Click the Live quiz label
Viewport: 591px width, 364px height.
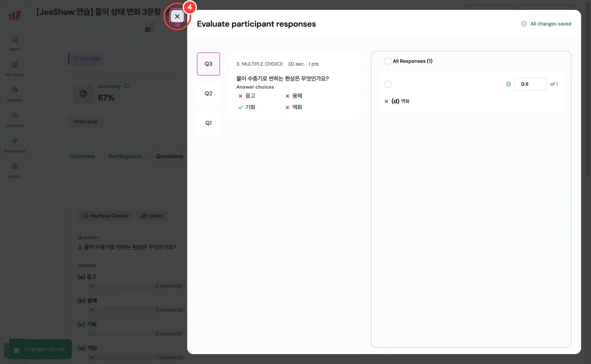[x=86, y=59]
